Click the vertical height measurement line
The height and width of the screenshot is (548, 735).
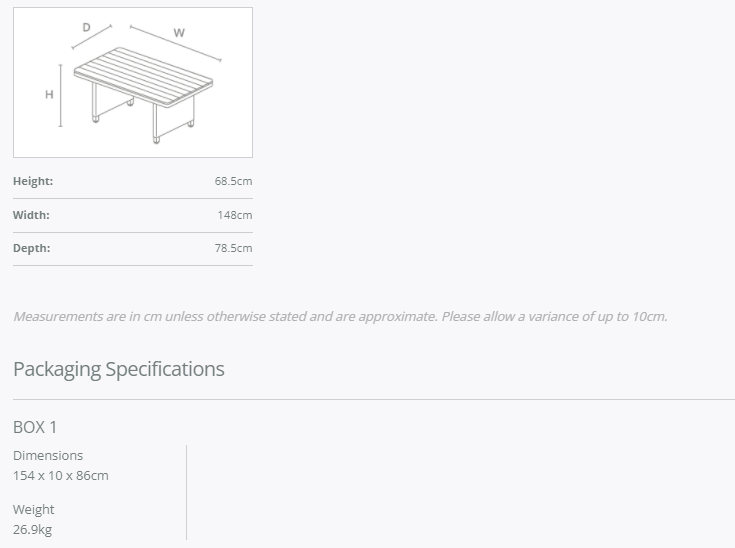pyautogui.click(x=62, y=96)
